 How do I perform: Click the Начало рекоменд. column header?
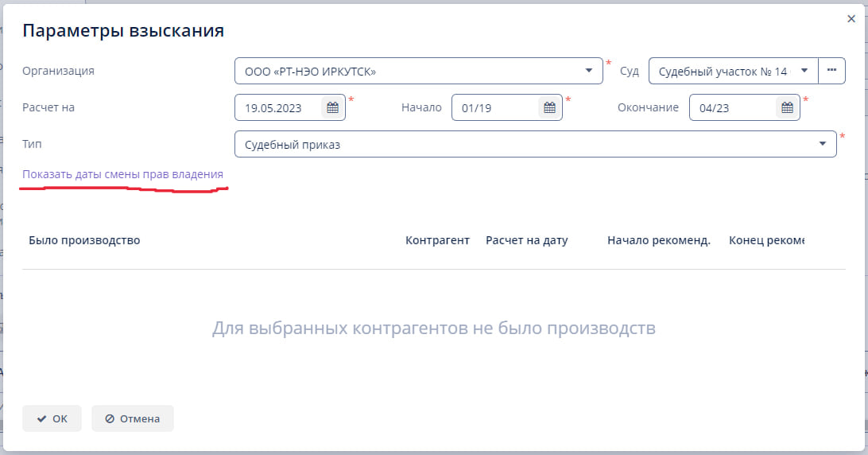pyautogui.click(x=658, y=240)
